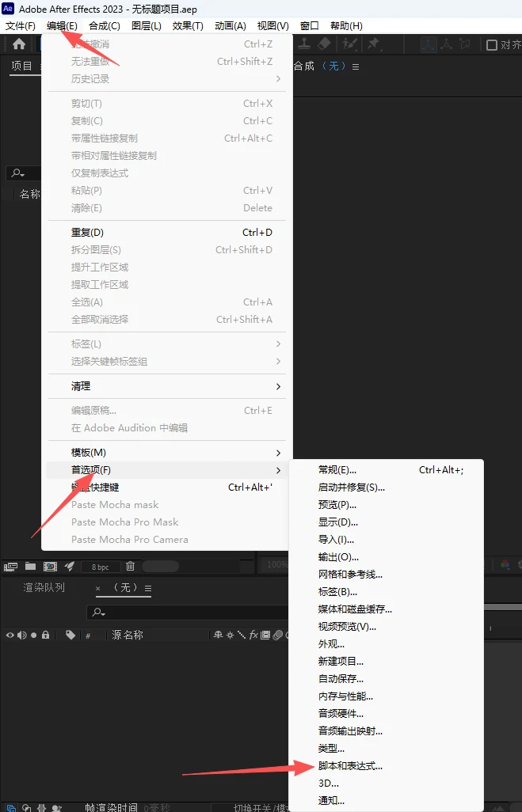Open the timeline (无) tab menu icon
Viewport: 522px width, 812px height.
click(148, 588)
